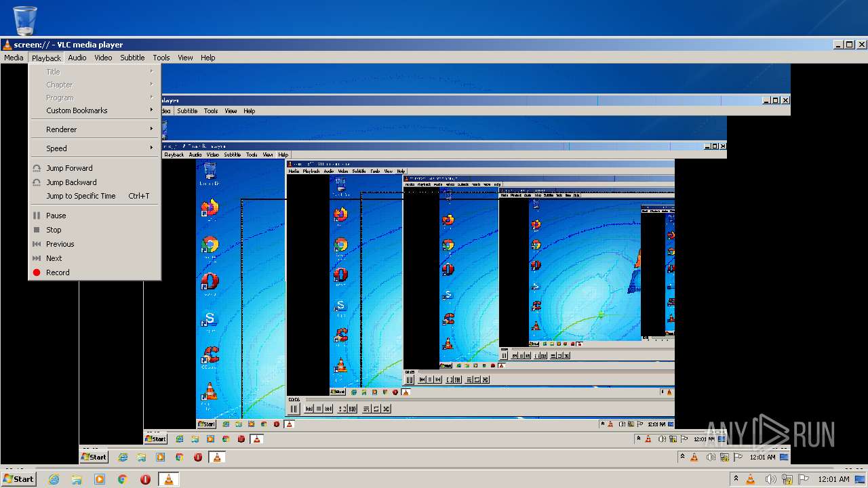Image resolution: width=868 pixels, height=488 pixels.
Task: Select Jump to Specific Time entry
Action: click(94, 196)
